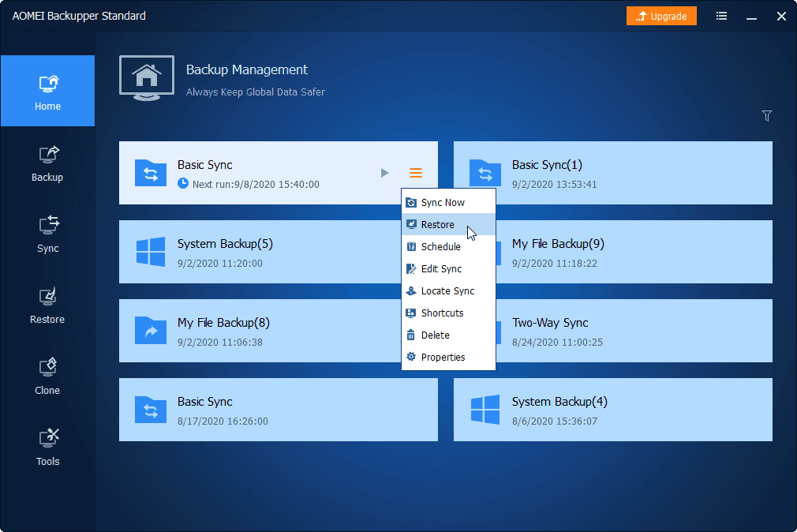The width and height of the screenshot is (797, 532).
Task: Choose Sync Now from the context menu
Action: (448, 202)
